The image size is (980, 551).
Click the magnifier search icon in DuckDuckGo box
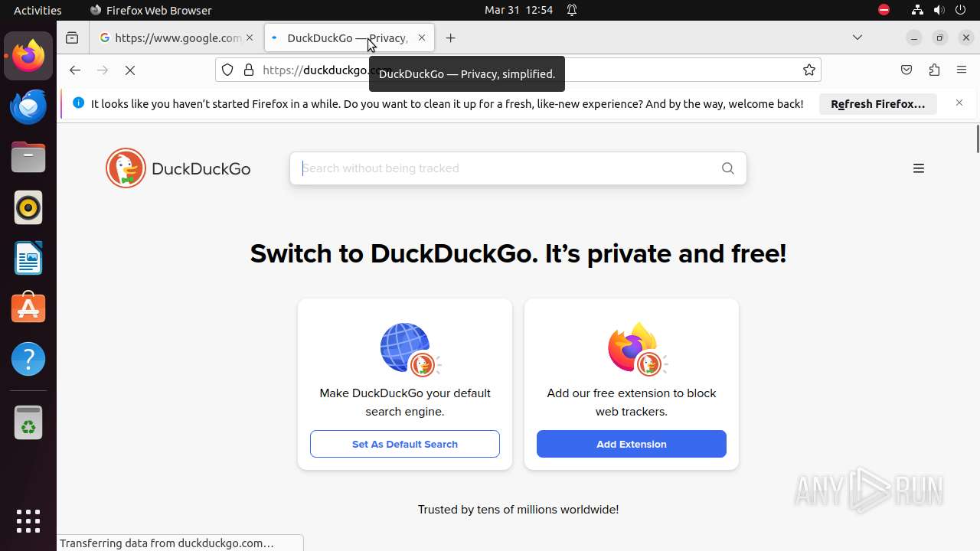point(728,168)
